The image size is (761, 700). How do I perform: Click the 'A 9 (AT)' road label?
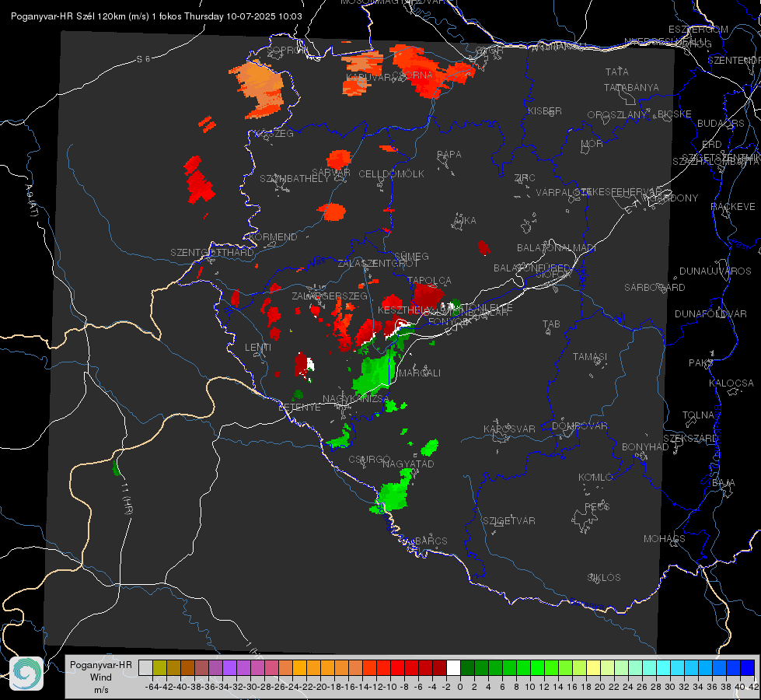coord(31,200)
